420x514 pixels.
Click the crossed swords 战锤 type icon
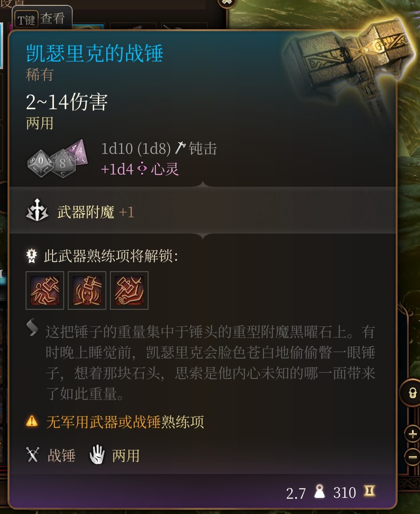tap(32, 455)
